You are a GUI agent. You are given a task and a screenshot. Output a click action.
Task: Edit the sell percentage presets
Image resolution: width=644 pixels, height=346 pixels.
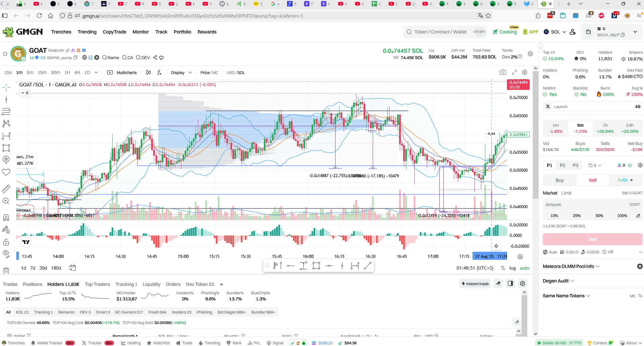click(638, 216)
